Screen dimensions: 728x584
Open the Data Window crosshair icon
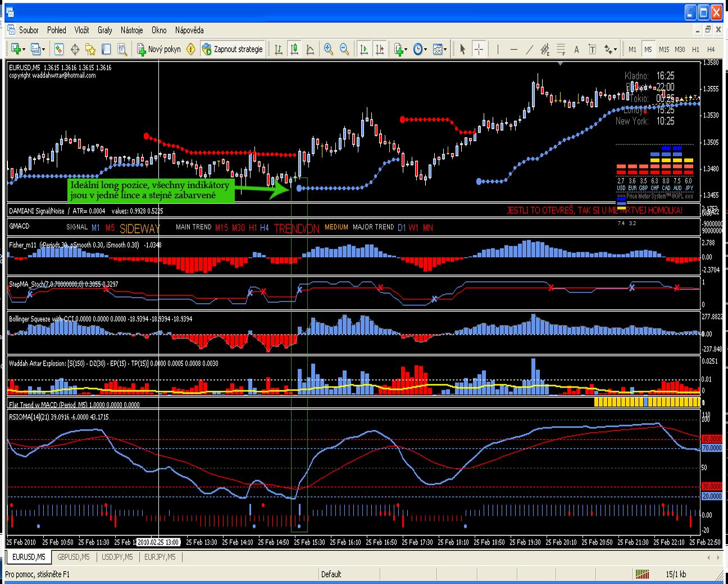click(75, 49)
